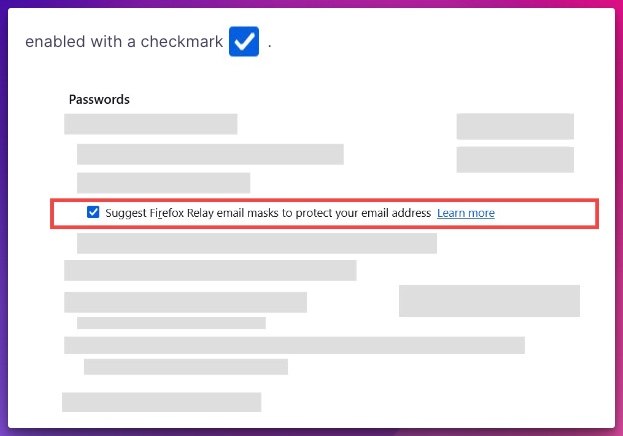623x436 pixels.
Task: Click first indented gray bar below Passwords
Action: pos(210,154)
